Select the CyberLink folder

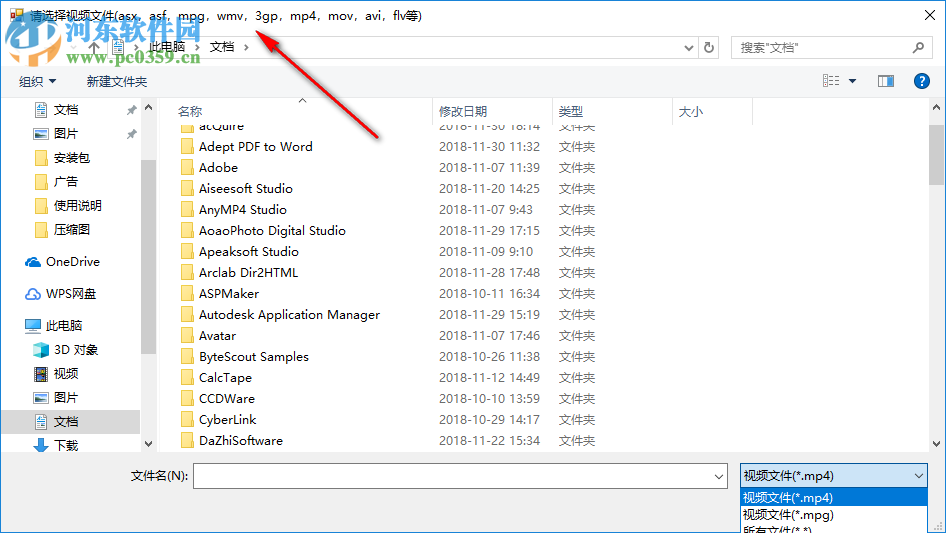[x=219, y=420]
